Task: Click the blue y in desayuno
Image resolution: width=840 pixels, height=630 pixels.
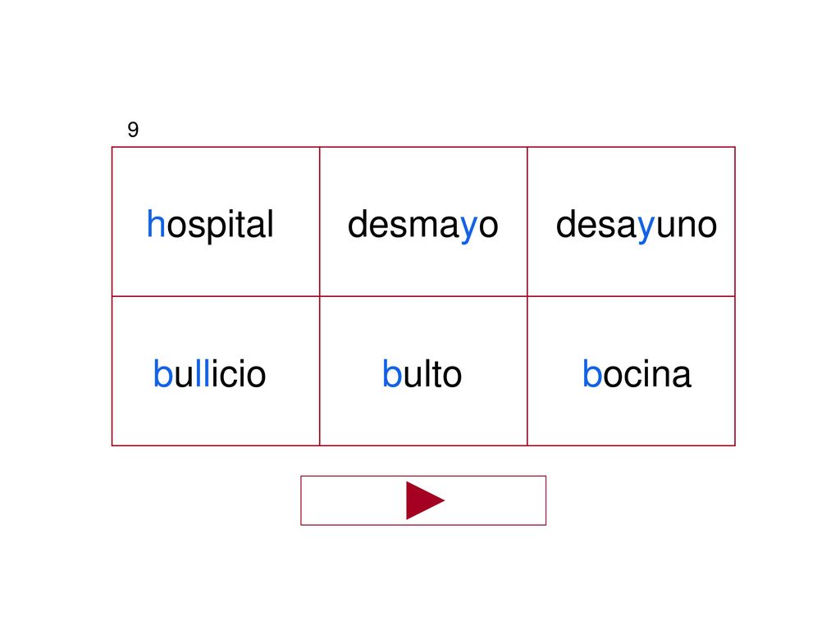Action: pos(646,229)
